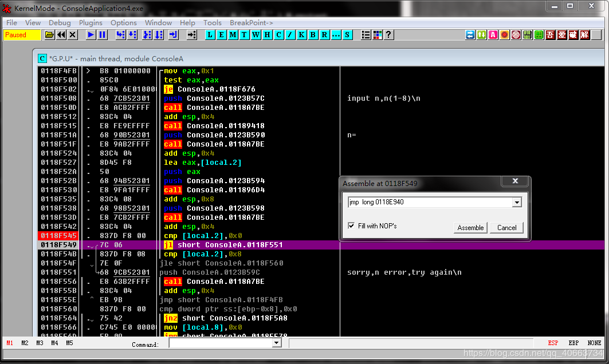Open Windows list with W button
The width and height of the screenshot is (609, 364).
tap(256, 35)
